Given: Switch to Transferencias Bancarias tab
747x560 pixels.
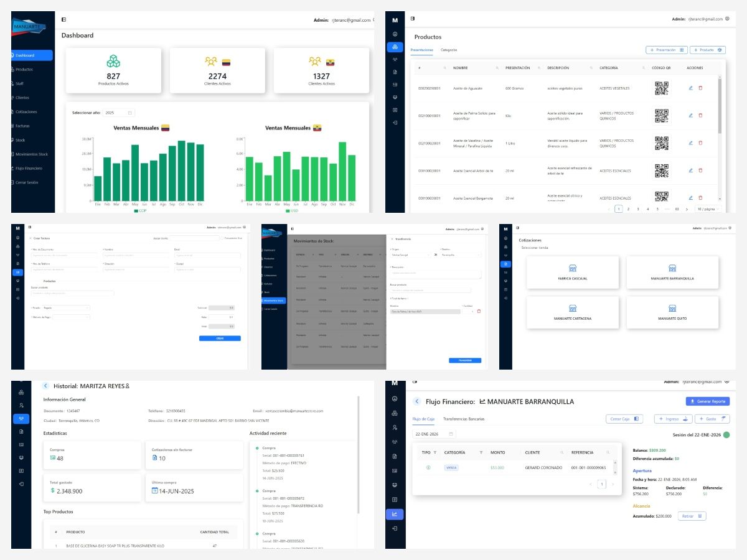Looking at the screenshot, I should pyautogui.click(x=464, y=419).
